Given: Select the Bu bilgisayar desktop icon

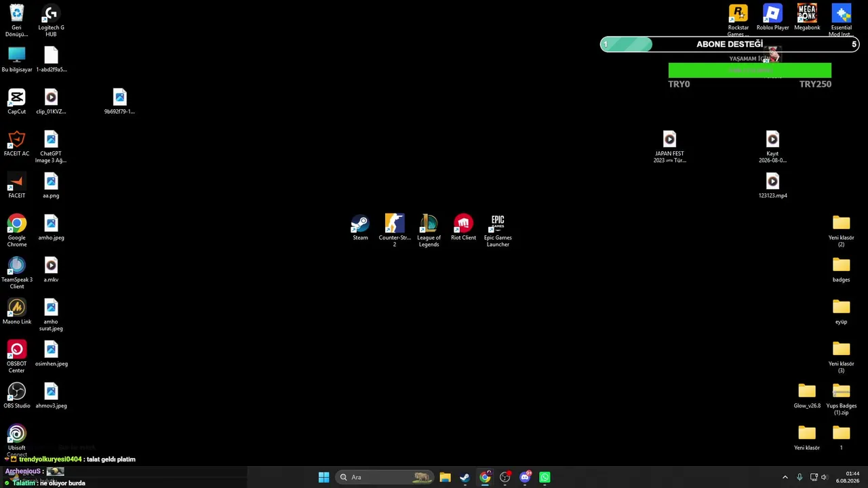Looking at the screenshot, I should [17, 60].
